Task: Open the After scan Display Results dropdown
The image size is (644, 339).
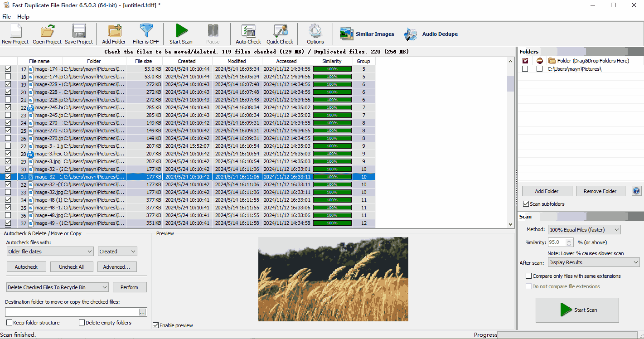Action: (x=593, y=262)
